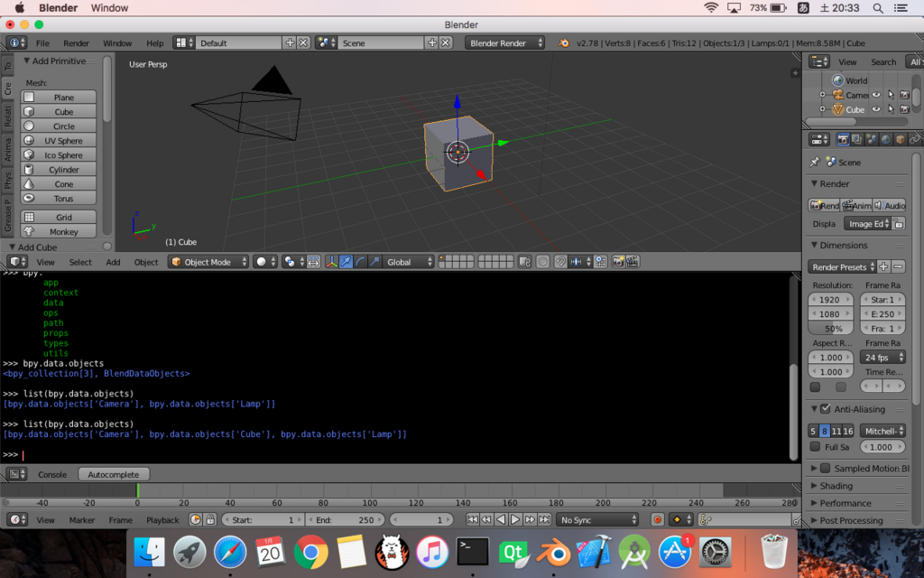This screenshot has width=924, height=578.
Task: Click the OpenGL render active viewport camera icon
Action: click(618, 262)
